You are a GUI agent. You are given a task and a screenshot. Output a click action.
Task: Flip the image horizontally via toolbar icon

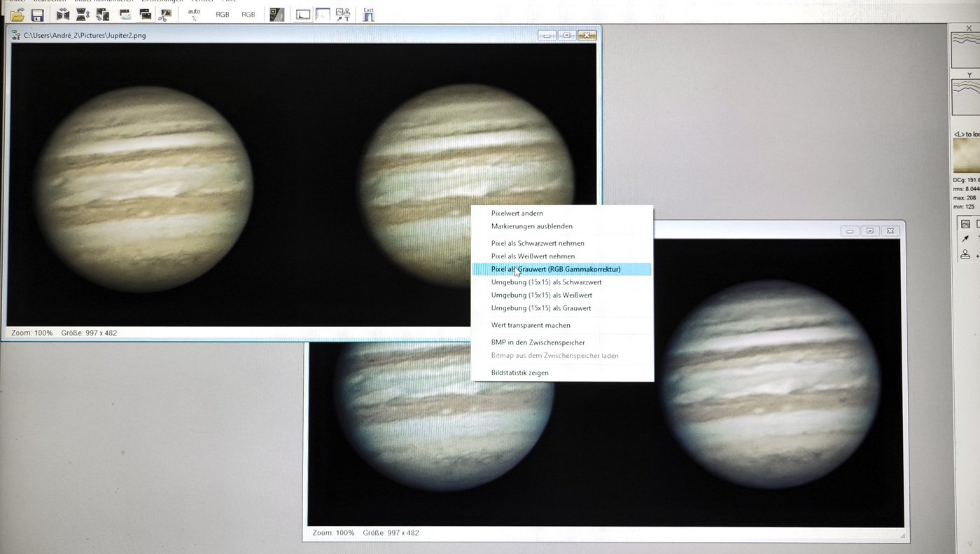pyautogui.click(x=63, y=14)
